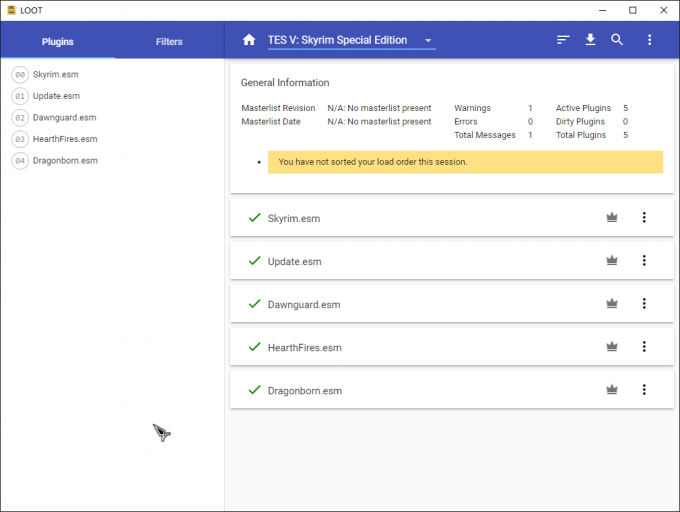
Task: Click the Warnings count label
Action: pyautogui.click(x=472, y=108)
